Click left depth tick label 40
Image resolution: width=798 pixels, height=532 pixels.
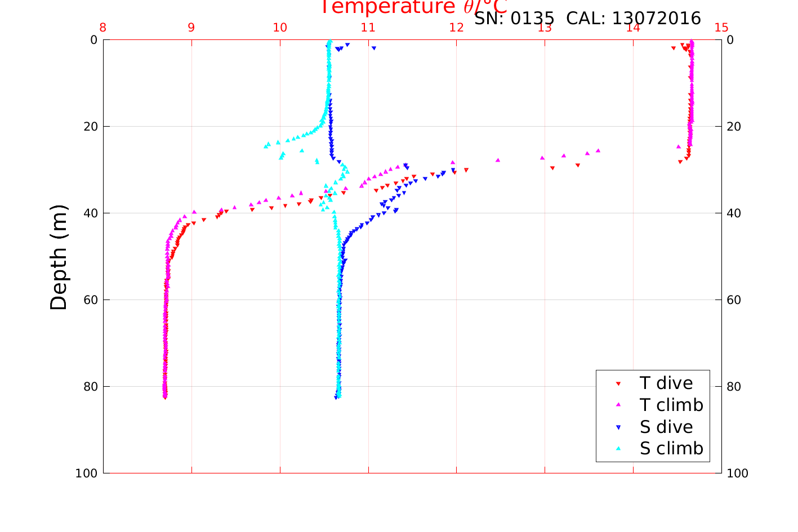point(90,213)
